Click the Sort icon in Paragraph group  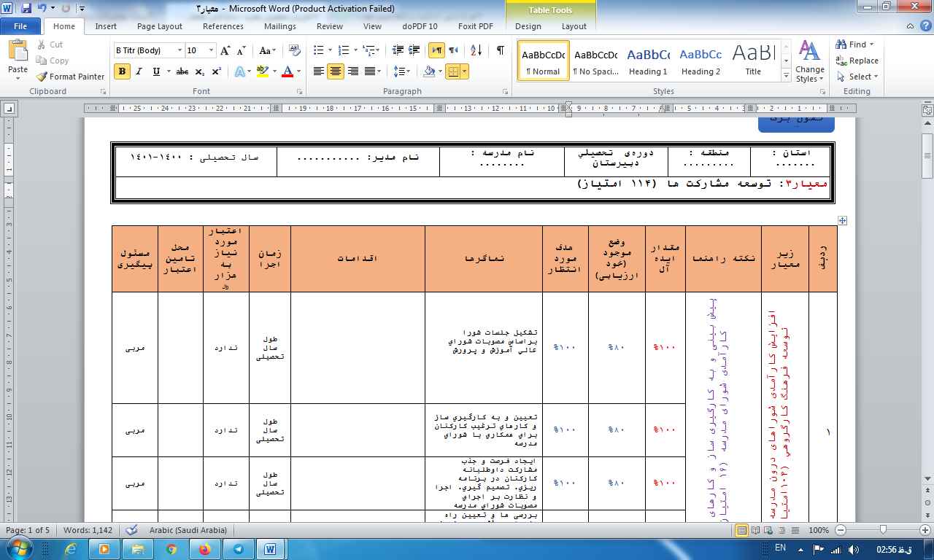click(x=476, y=50)
